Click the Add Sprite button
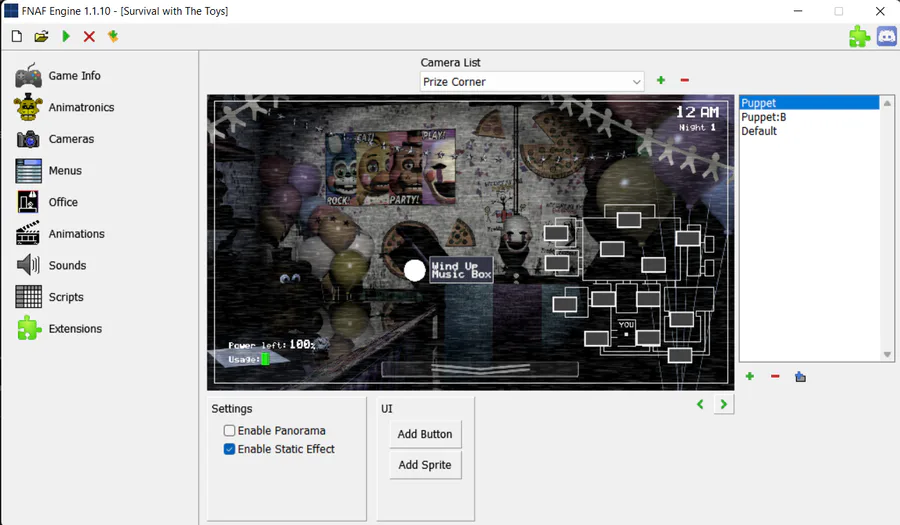 pyautogui.click(x=425, y=465)
